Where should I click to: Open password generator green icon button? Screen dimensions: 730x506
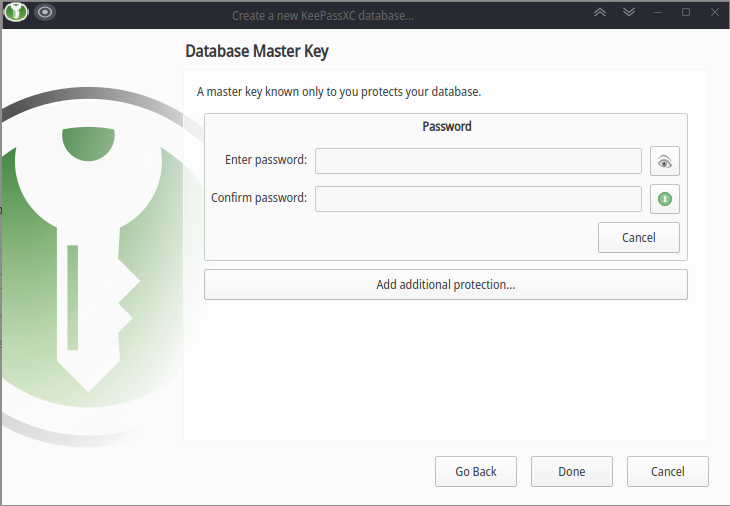pos(664,199)
